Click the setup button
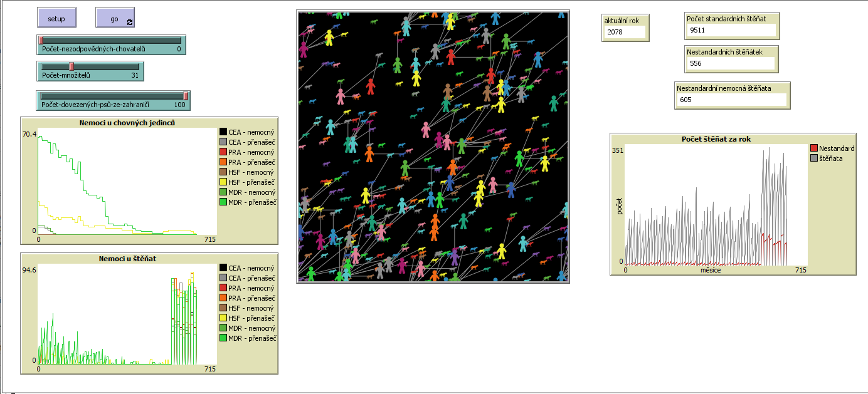The image size is (868, 394). click(56, 18)
